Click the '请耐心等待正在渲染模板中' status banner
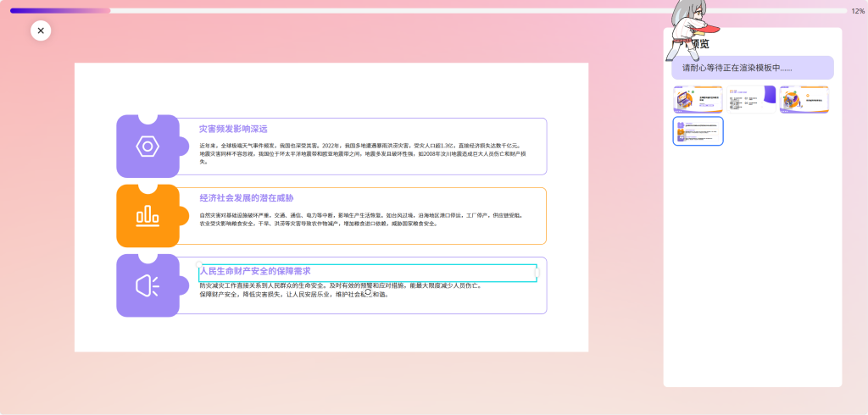Image resolution: width=868 pixels, height=415 pixels. pos(747,68)
